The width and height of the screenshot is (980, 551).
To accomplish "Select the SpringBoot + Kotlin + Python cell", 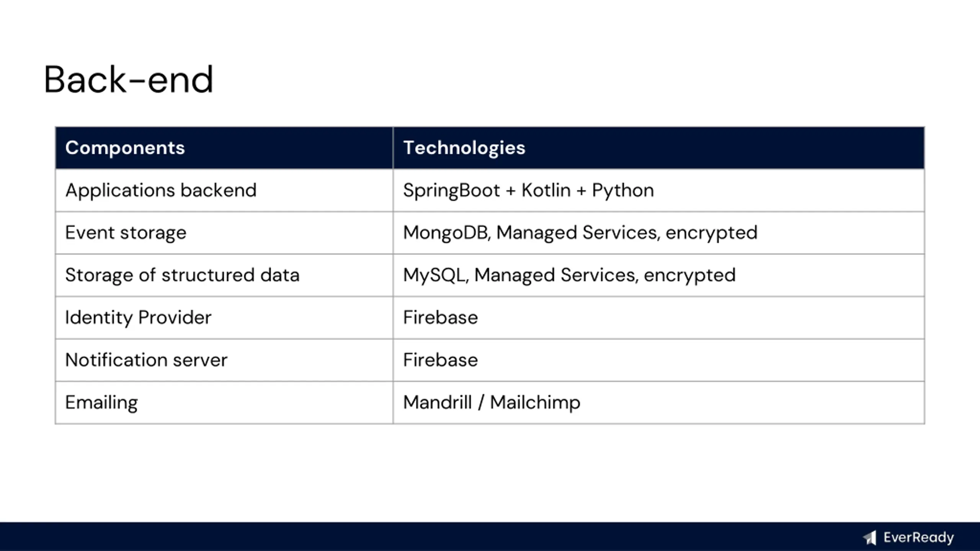I will 658,190.
